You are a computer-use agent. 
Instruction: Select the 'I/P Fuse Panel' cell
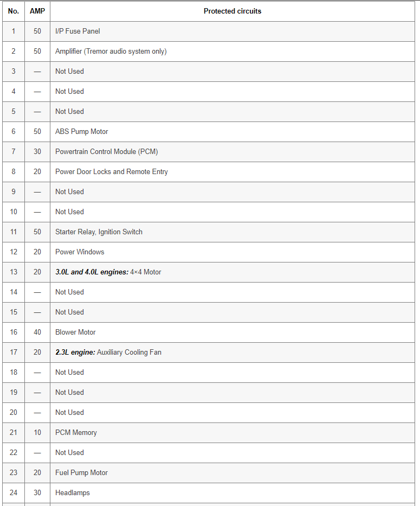(x=77, y=31)
